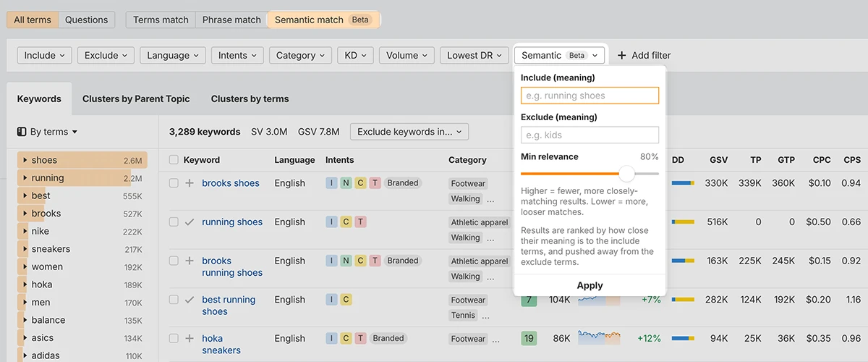Collapse the Semantic Beta filter dropdown

point(559,55)
